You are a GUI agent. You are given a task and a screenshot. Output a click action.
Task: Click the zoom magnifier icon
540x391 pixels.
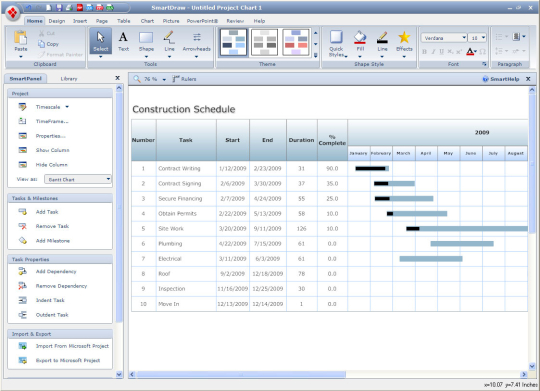[x=137, y=79]
